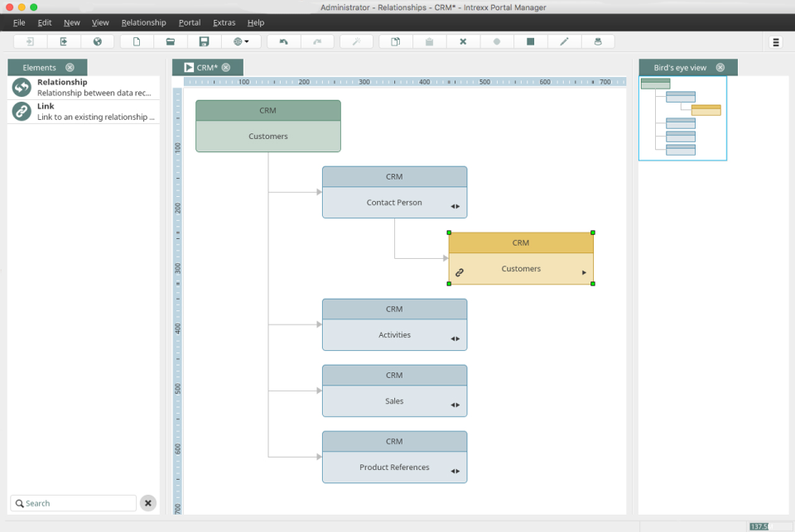795x532 pixels.
Task: Click the link icon on yellow Customers node
Action: [460, 272]
